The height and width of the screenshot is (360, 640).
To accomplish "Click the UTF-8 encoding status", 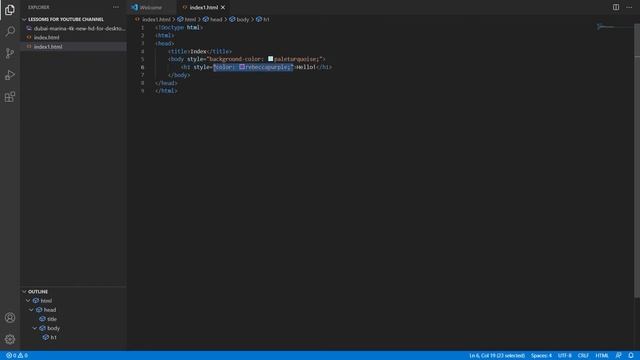I will click(564, 356).
